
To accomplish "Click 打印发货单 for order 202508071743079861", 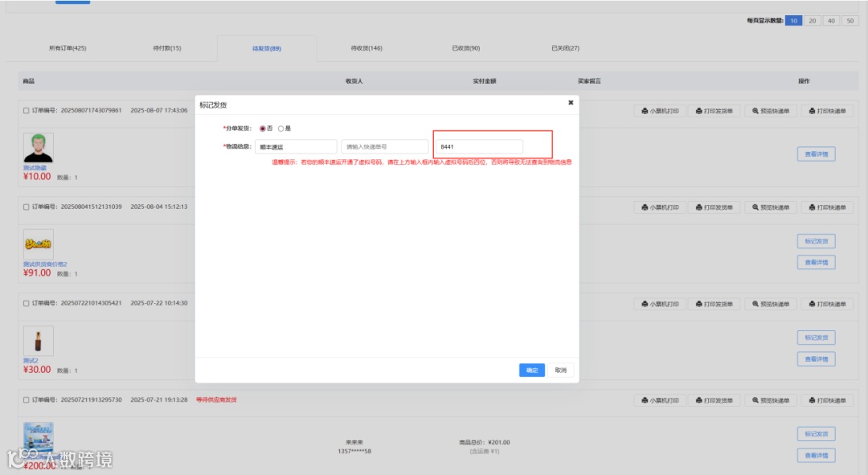I will tap(714, 111).
